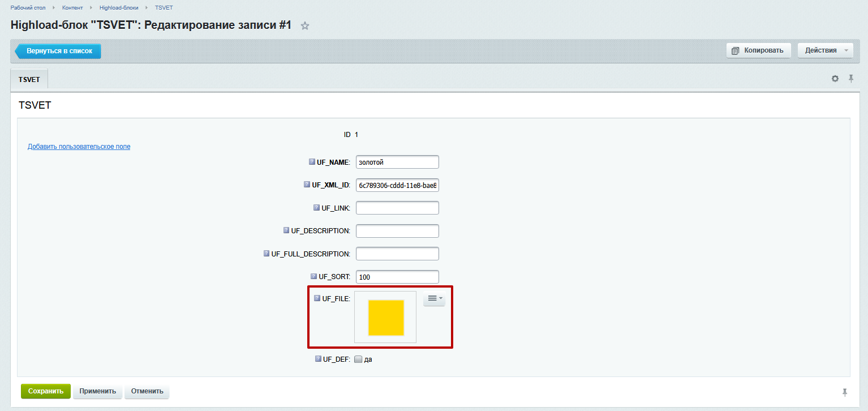This screenshot has height=411, width=868.
Task: Click the favorites star next to title
Action: pos(305,26)
